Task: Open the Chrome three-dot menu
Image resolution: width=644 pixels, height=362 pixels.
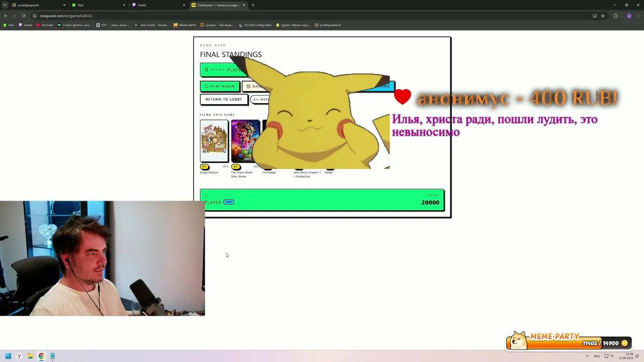Action: 638,16
